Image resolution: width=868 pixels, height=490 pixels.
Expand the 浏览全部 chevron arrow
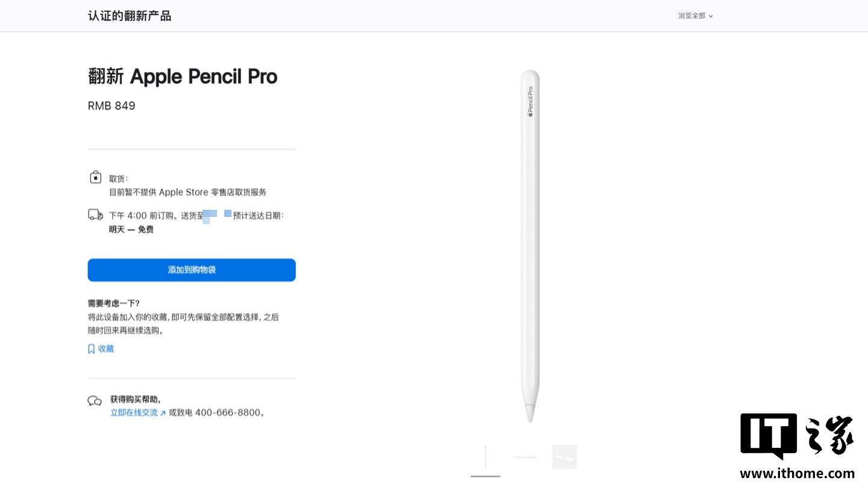click(x=711, y=16)
